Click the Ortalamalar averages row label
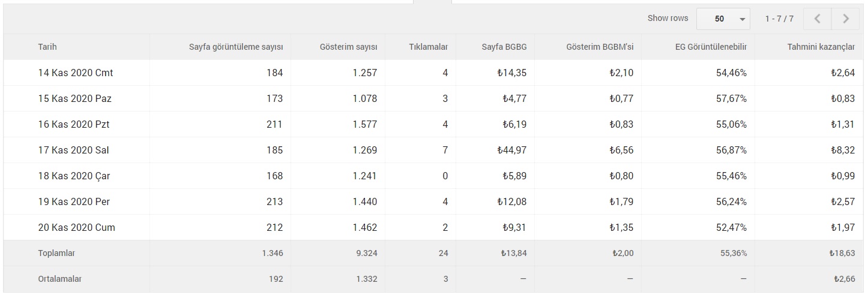This screenshot has height=298, width=868. pyautogui.click(x=60, y=279)
